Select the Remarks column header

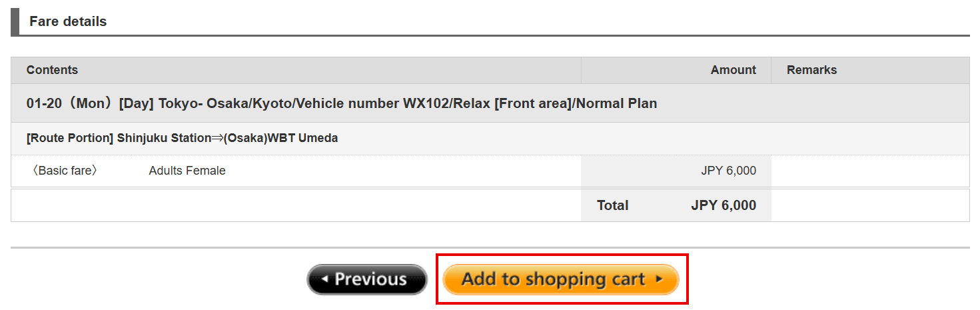point(811,70)
